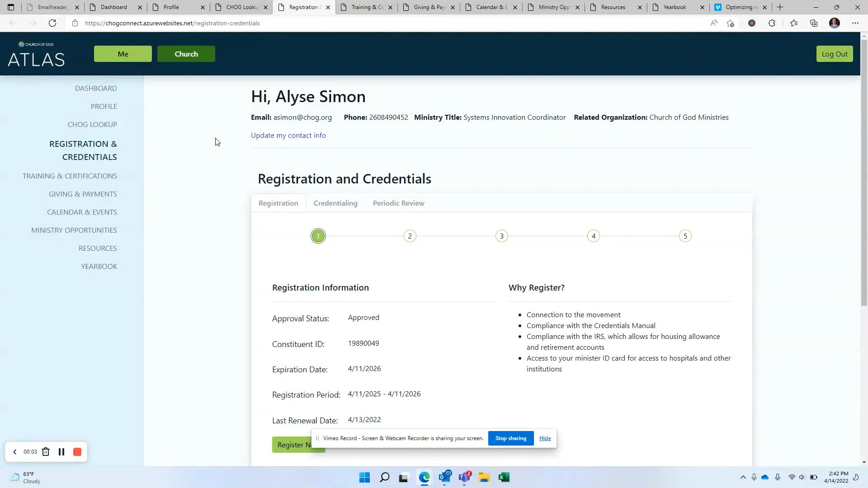The height and width of the screenshot is (488, 868).
Task: Collapse the recorder bar with back arrow
Action: (14, 451)
